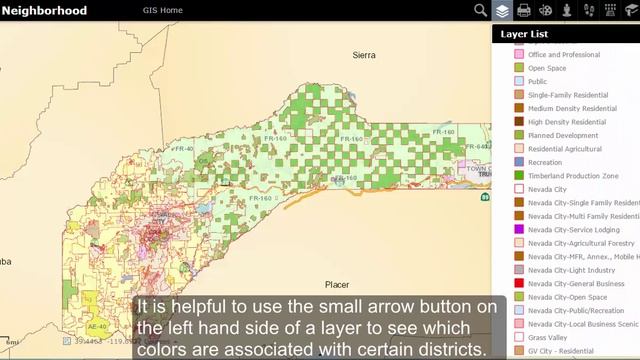
Task: Click the Open Space green swatch
Action: point(519,68)
